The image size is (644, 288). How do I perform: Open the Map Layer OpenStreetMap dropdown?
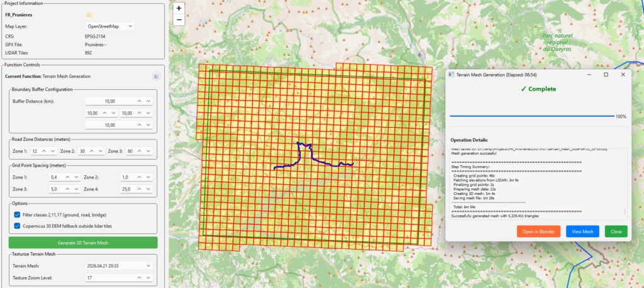click(x=109, y=26)
